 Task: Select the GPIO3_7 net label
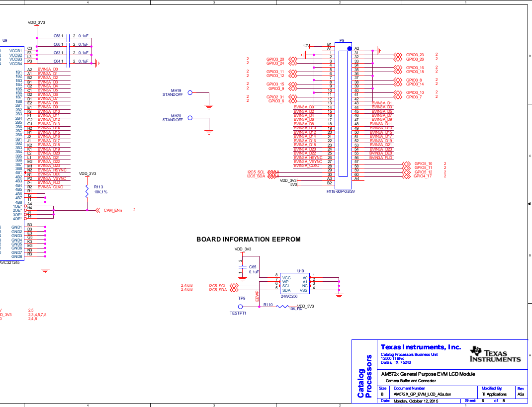[414, 97]
